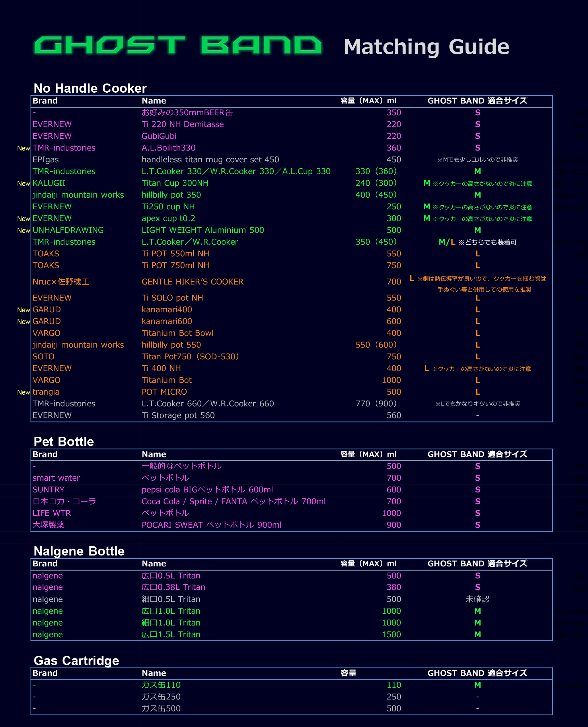Viewport: 588px width, 727px height.
Task: Click the POCARI SWEAT 900ml row name
Action: (211, 525)
